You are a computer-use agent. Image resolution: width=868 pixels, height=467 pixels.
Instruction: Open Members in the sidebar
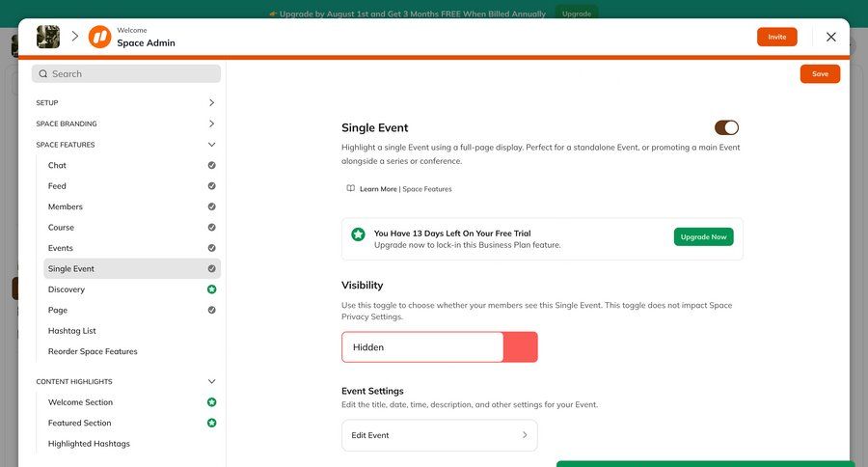click(66, 206)
